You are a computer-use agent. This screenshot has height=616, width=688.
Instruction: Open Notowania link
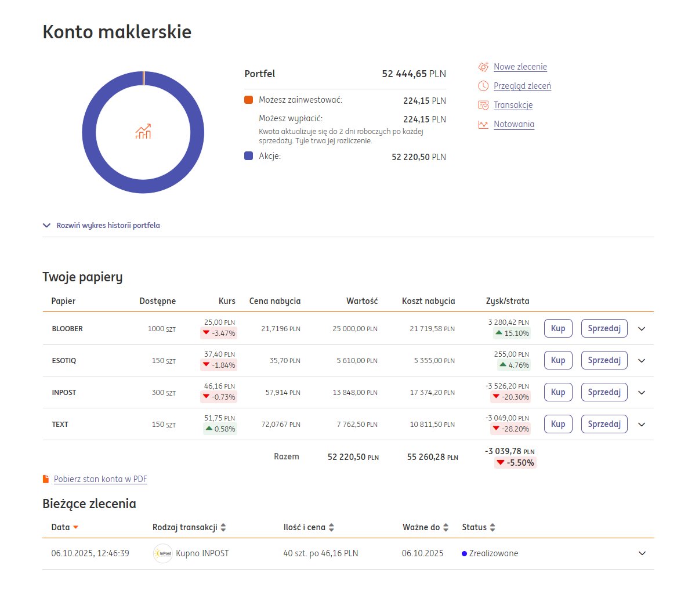pyautogui.click(x=514, y=124)
